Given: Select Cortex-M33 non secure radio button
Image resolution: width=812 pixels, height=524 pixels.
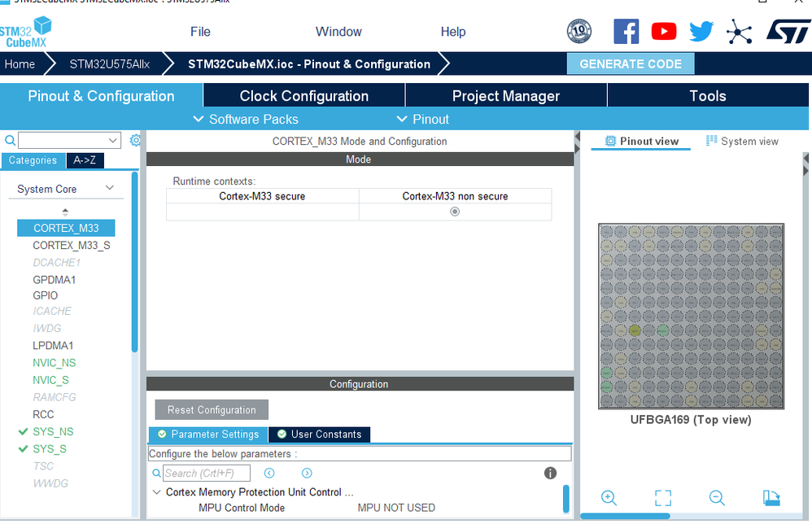Looking at the screenshot, I should [x=455, y=212].
